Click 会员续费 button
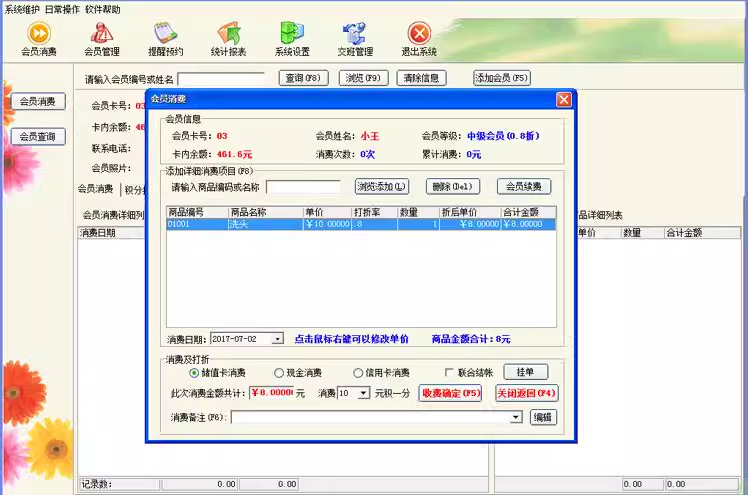Viewport: 748px width, 495px height. (524, 186)
